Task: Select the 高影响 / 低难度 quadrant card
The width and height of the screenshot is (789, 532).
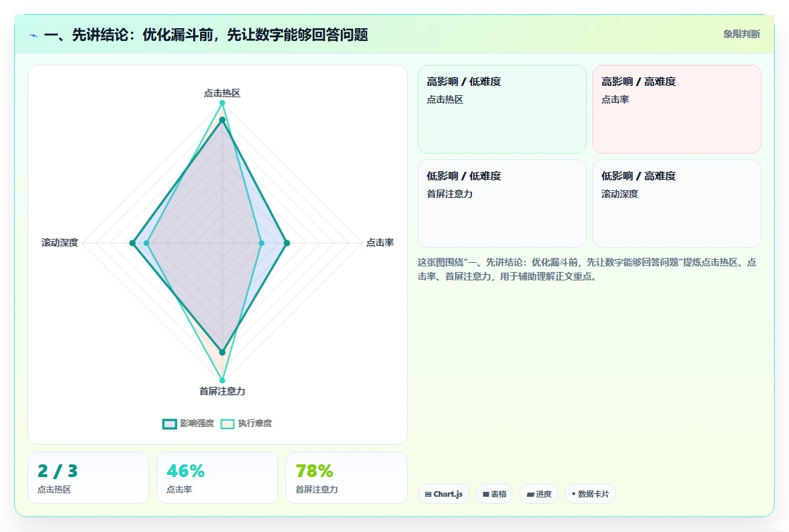Action: pyautogui.click(x=502, y=109)
